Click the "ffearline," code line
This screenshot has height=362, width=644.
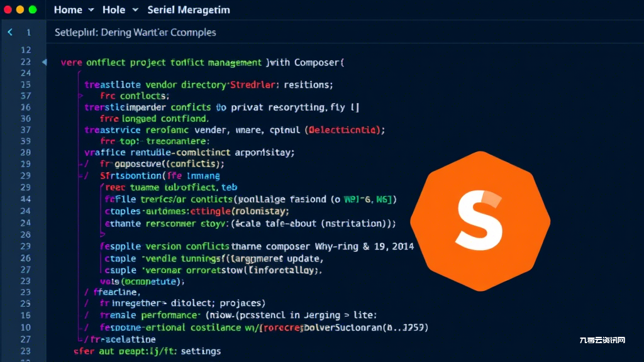pyautogui.click(x=117, y=292)
